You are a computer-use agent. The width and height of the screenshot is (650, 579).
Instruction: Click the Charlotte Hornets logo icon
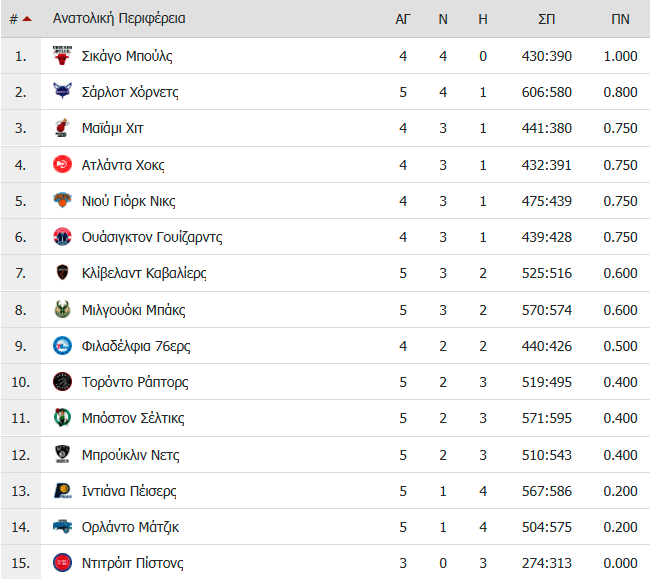[x=62, y=92]
